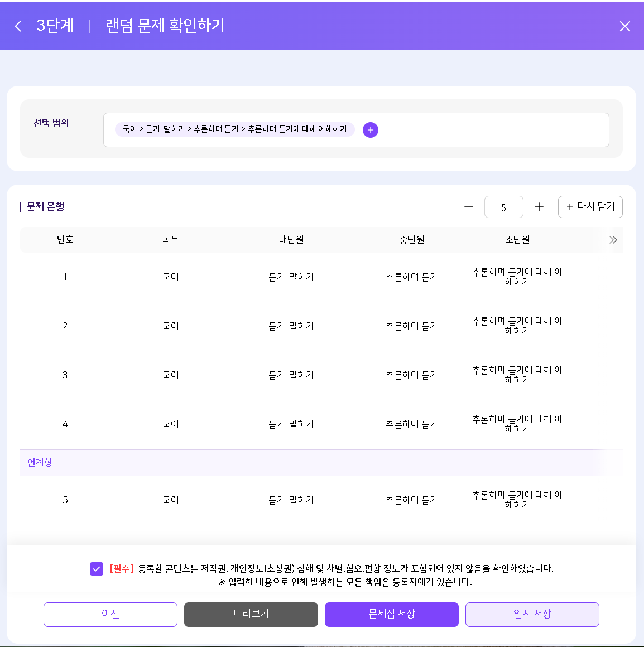Increase question count with plus icon
644x647 pixels.
pyautogui.click(x=539, y=207)
